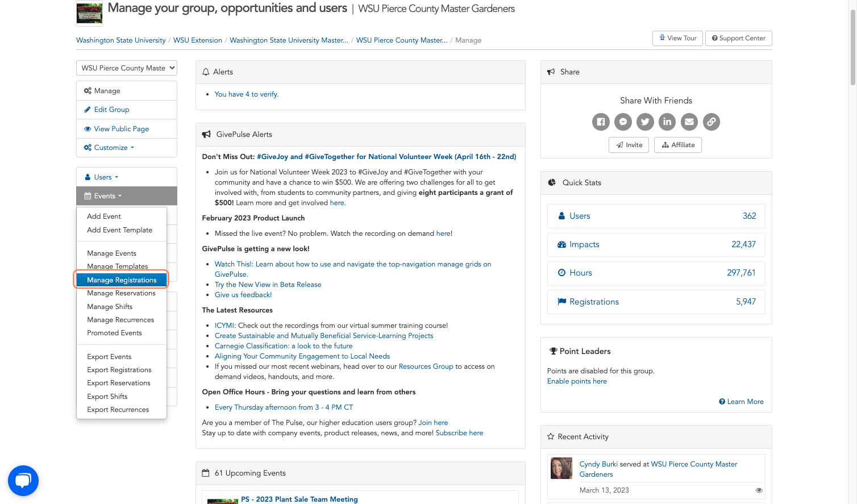Share the group on LinkedIn
This screenshot has height=504, width=857.
tap(667, 122)
